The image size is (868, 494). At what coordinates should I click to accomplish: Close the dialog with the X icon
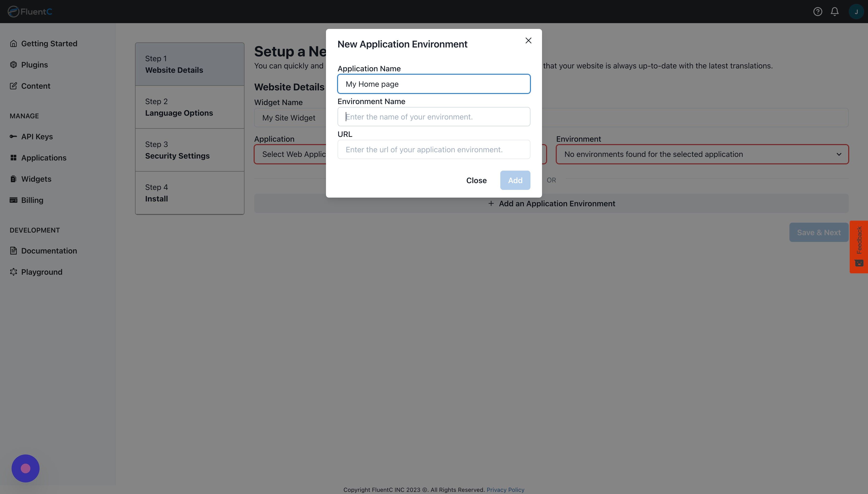pos(528,40)
